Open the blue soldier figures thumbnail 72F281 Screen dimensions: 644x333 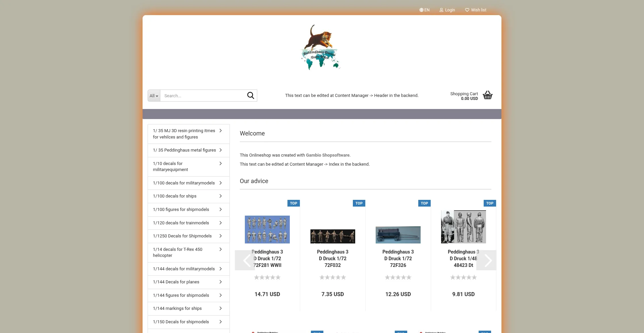click(267, 229)
